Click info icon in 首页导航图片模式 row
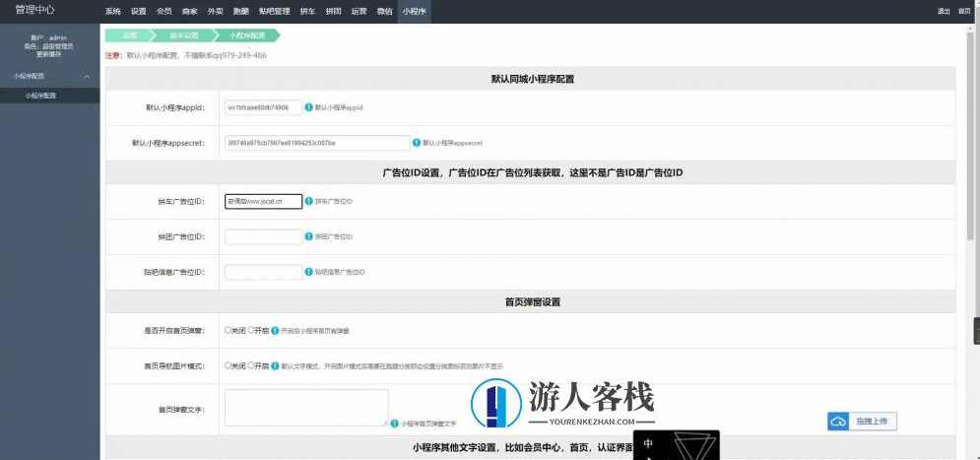The image size is (980, 460). click(x=276, y=365)
